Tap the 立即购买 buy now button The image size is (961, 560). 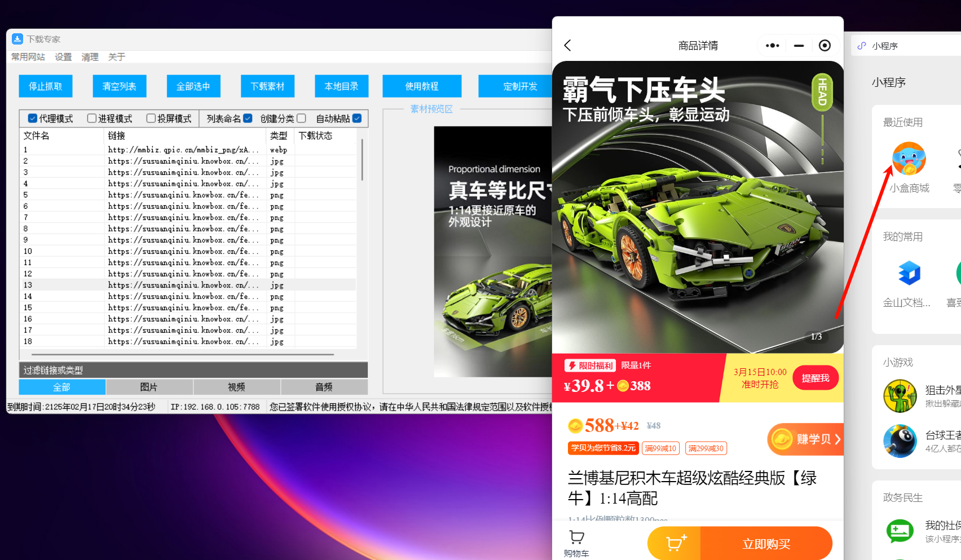pyautogui.click(x=766, y=544)
